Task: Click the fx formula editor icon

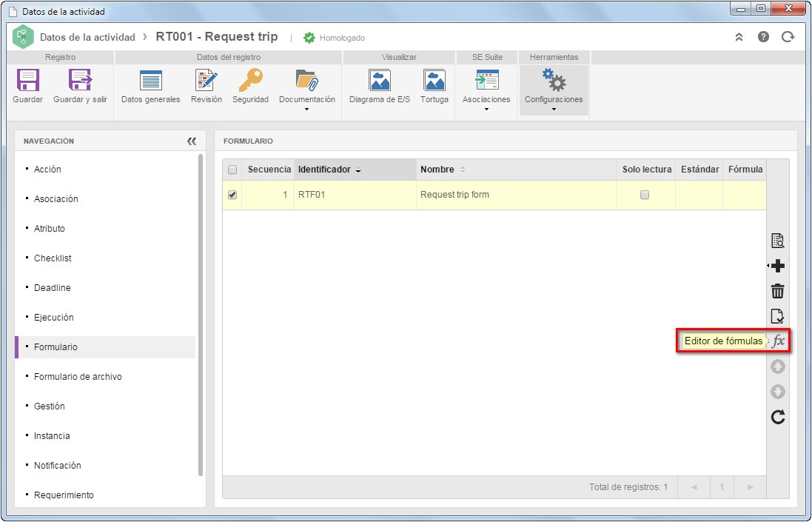Action: pos(778,341)
